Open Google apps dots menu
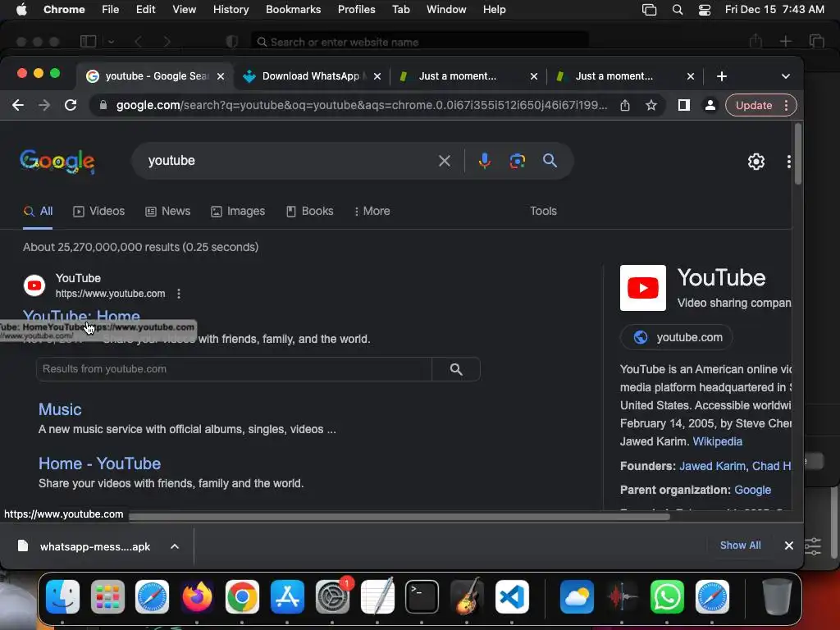Viewport: 840px width, 630px height. [x=788, y=162]
